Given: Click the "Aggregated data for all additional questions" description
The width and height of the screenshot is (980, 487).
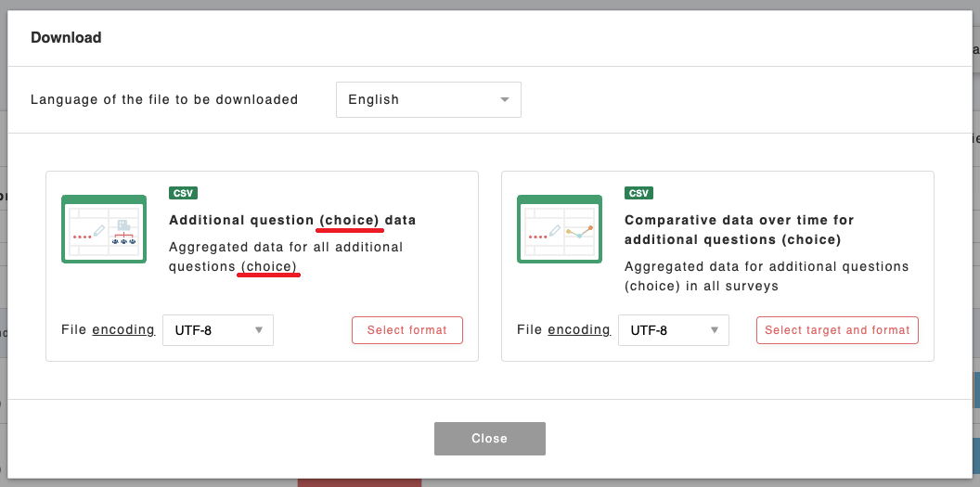Looking at the screenshot, I should point(286,257).
